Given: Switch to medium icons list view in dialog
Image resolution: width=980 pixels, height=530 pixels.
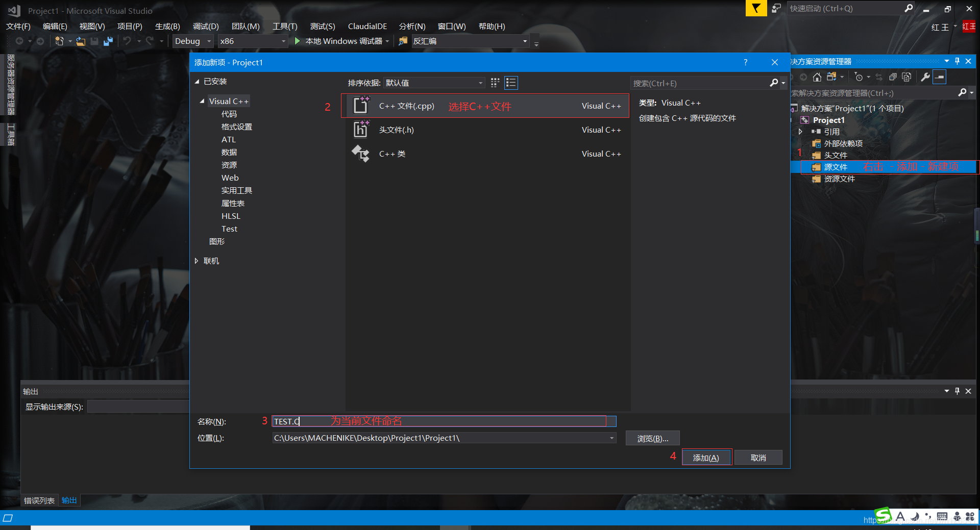Looking at the screenshot, I should click(x=511, y=83).
